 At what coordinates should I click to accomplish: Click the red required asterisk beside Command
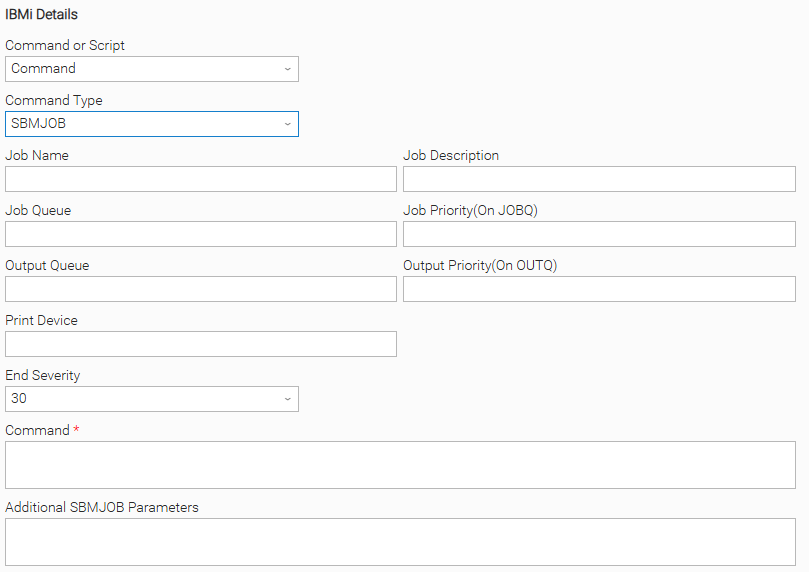tap(77, 430)
